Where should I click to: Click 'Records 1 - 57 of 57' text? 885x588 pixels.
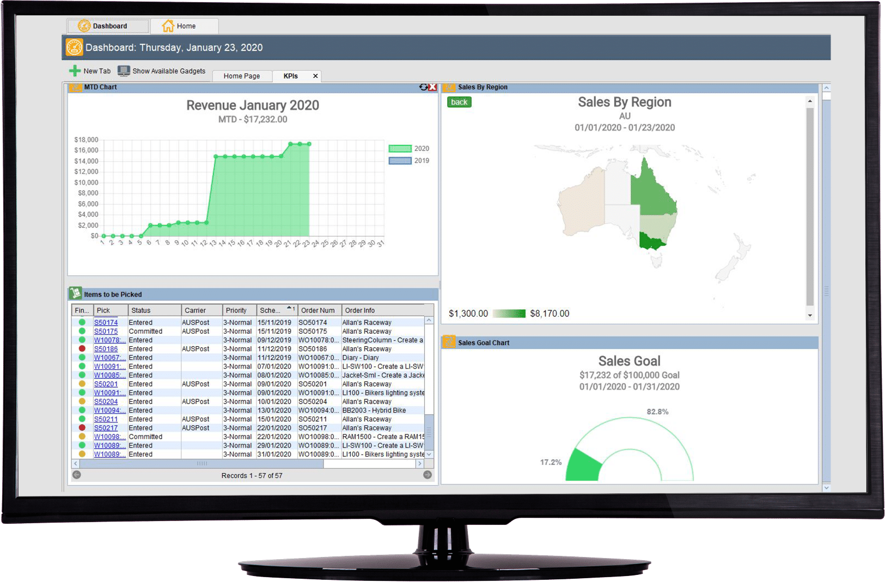(x=252, y=475)
